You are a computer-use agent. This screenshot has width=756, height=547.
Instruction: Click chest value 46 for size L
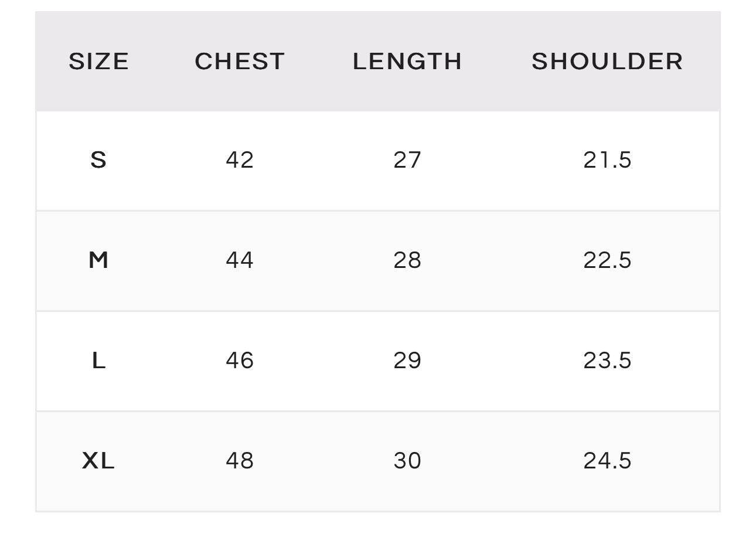(240, 361)
